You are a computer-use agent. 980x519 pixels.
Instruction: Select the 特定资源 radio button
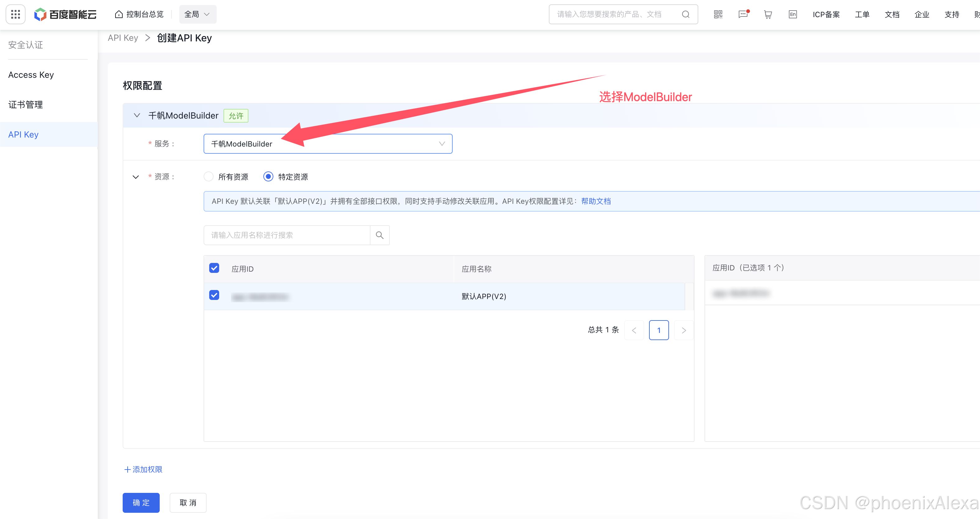[x=268, y=176]
